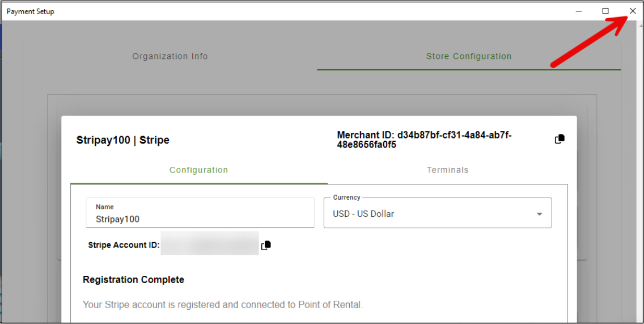Minimize the Payment Setup window
The image size is (644, 324).
579,11
